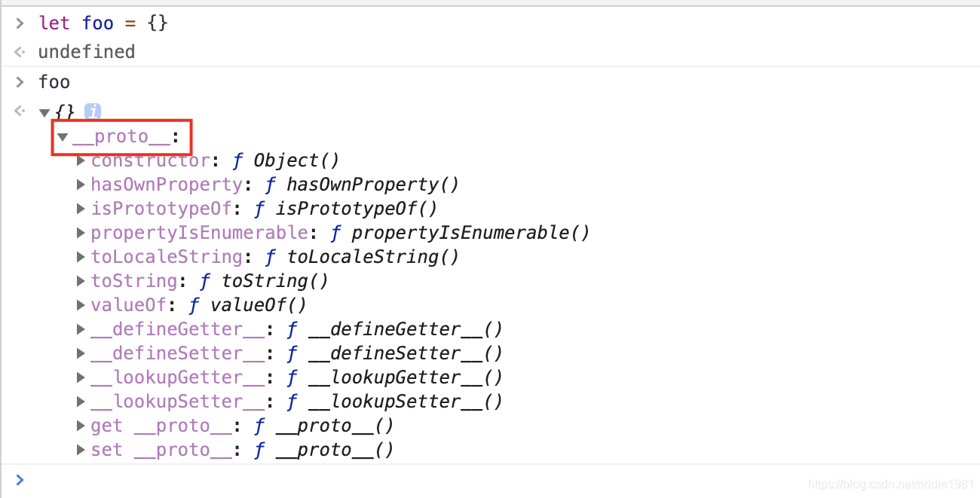Click the 'f Object()' value
Viewport: 980px width, 498px height.
click(286, 160)
